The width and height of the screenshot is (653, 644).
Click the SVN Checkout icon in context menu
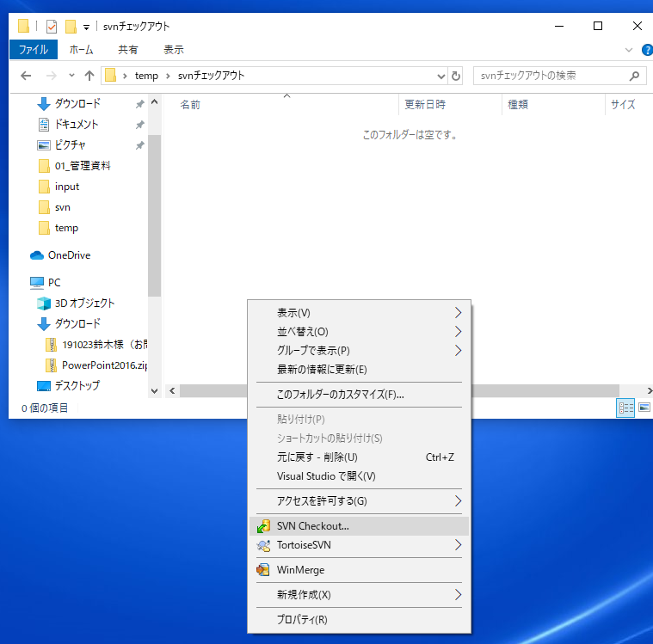[x=263, y=526]
